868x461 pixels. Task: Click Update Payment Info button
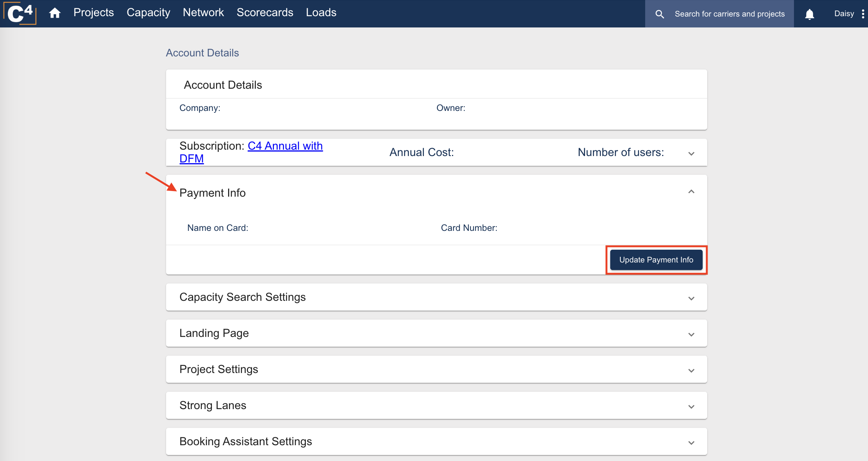[656, 260]
